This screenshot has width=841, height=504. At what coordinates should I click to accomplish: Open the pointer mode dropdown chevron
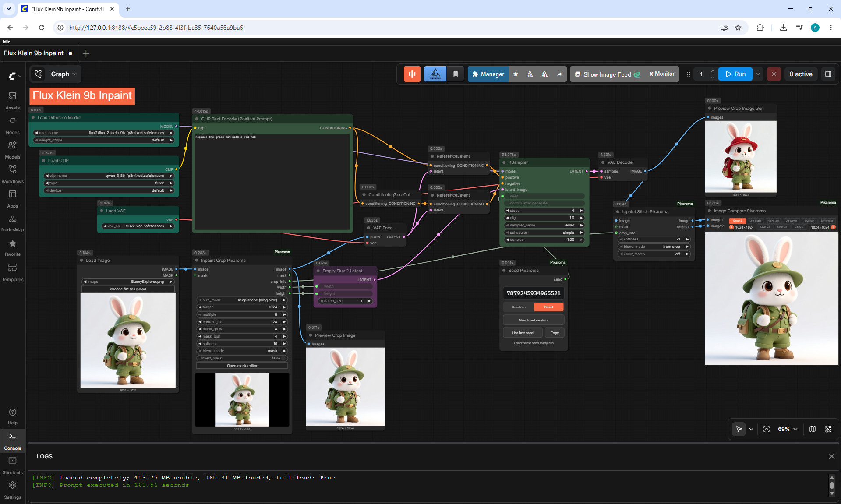[751, 429]
